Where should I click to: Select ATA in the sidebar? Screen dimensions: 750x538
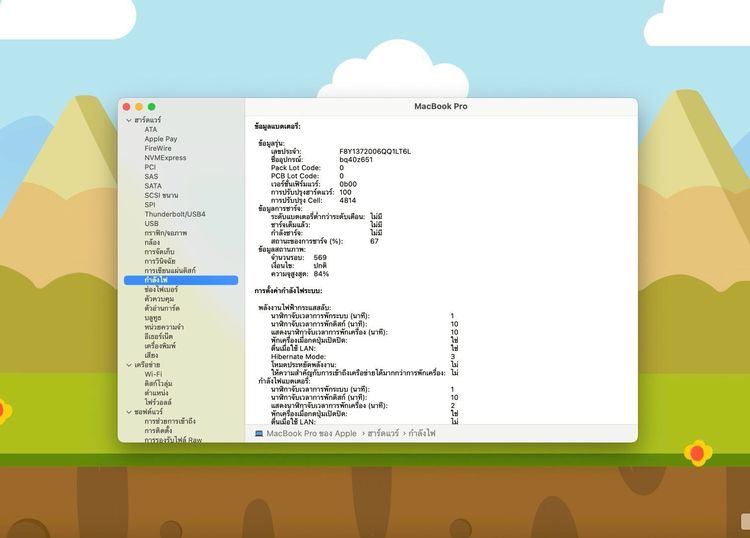150,129
